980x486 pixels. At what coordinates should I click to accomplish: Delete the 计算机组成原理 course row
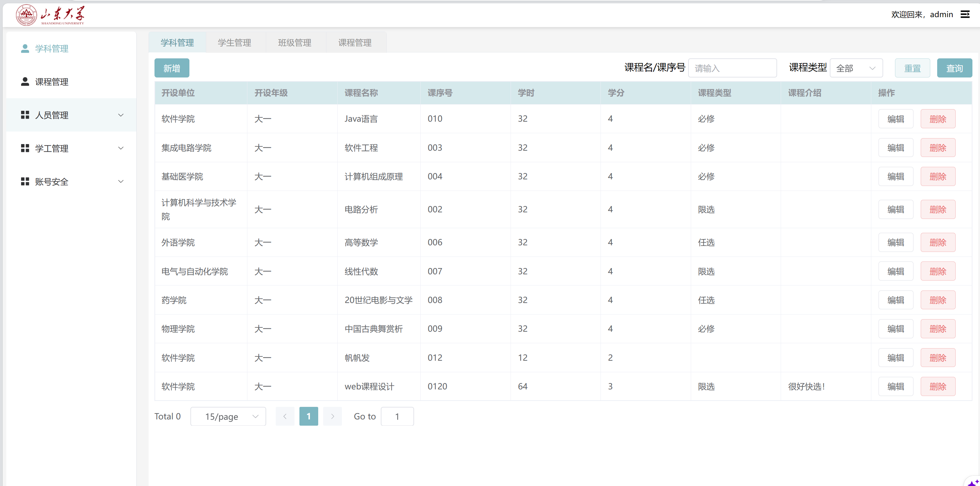pos(938,176)
